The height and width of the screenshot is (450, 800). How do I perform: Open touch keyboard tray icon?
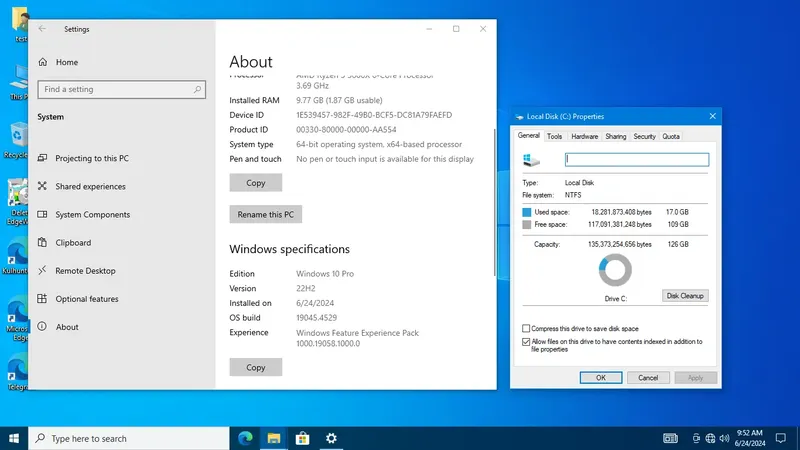670,438
